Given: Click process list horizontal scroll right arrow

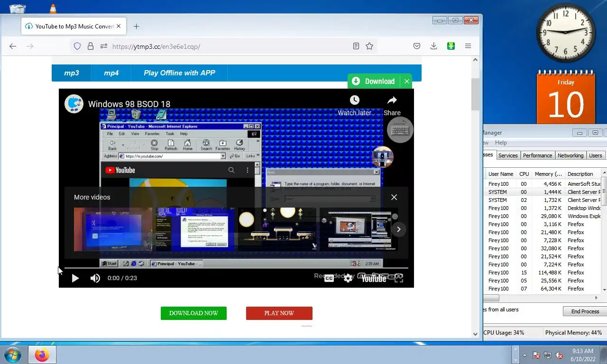Looking at the screenshot, I should tap(597, 298).
